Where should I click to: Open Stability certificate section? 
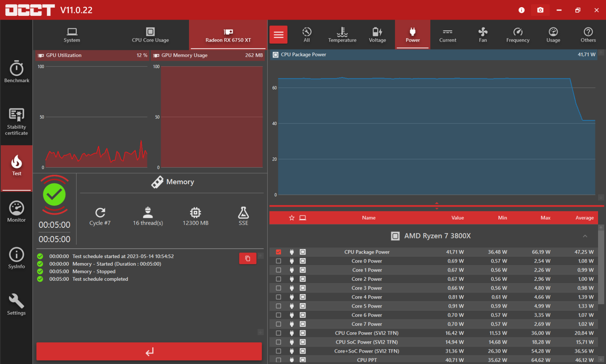(16, 121)
